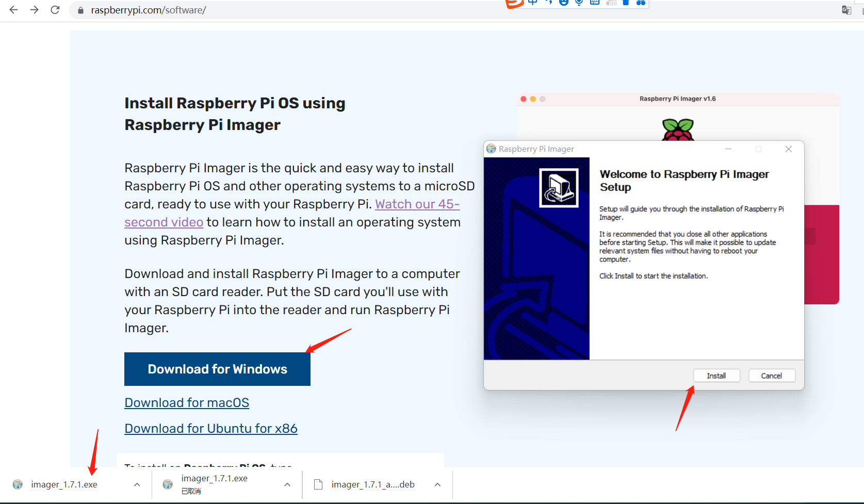The height and width of the screenshot is (504, 864).
Task: Focus the raspberrypi.com/software/ address bar
Action: pyautogui.click(x=149, y=10)
